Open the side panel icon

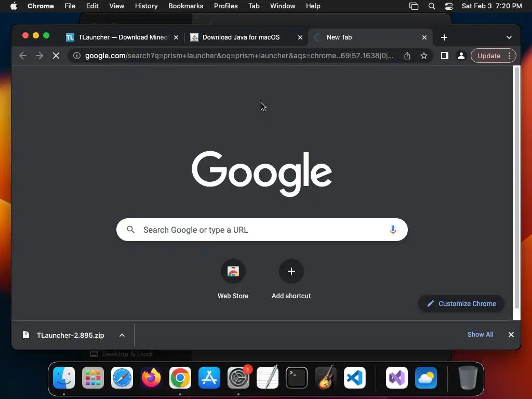click(x=445, y=56)
